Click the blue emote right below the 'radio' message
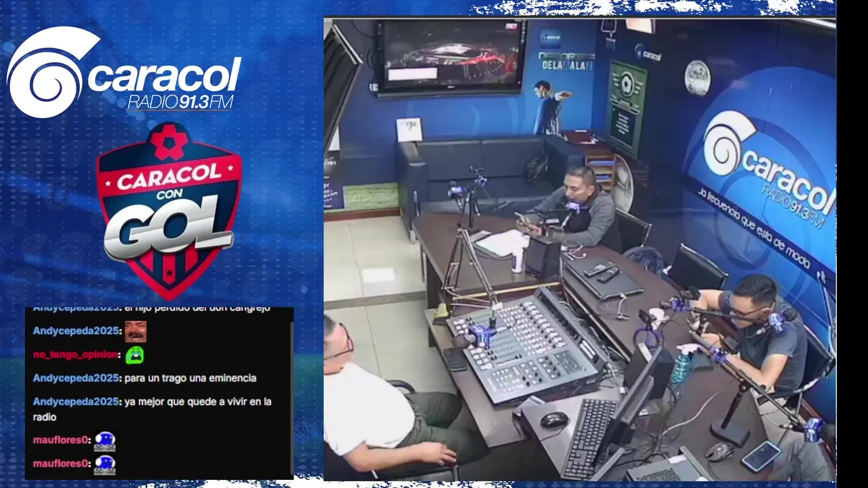 [x=104, y=441]
